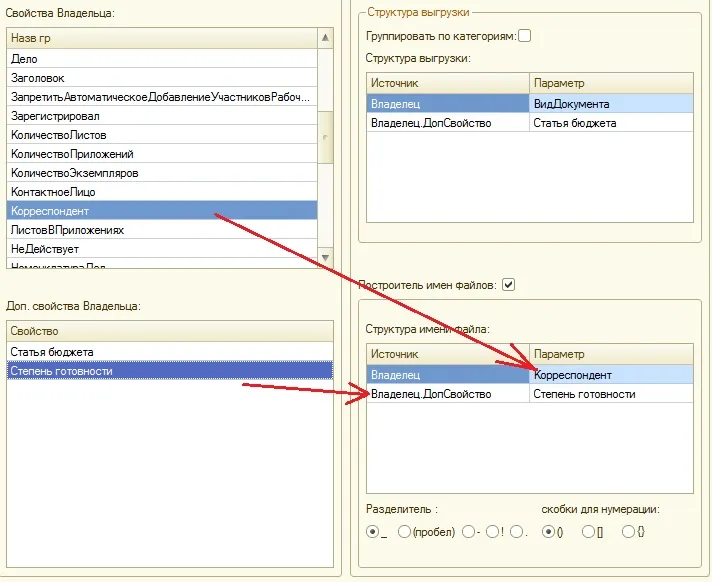Select Владелец.ДопСвойство cell in export structure

tap(448, 123)
